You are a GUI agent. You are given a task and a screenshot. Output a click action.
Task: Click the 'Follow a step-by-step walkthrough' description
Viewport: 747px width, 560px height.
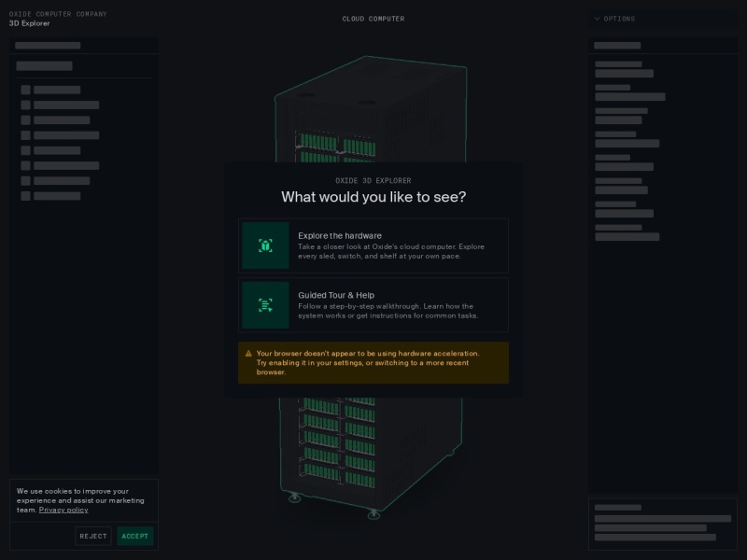tap(388, 311)
